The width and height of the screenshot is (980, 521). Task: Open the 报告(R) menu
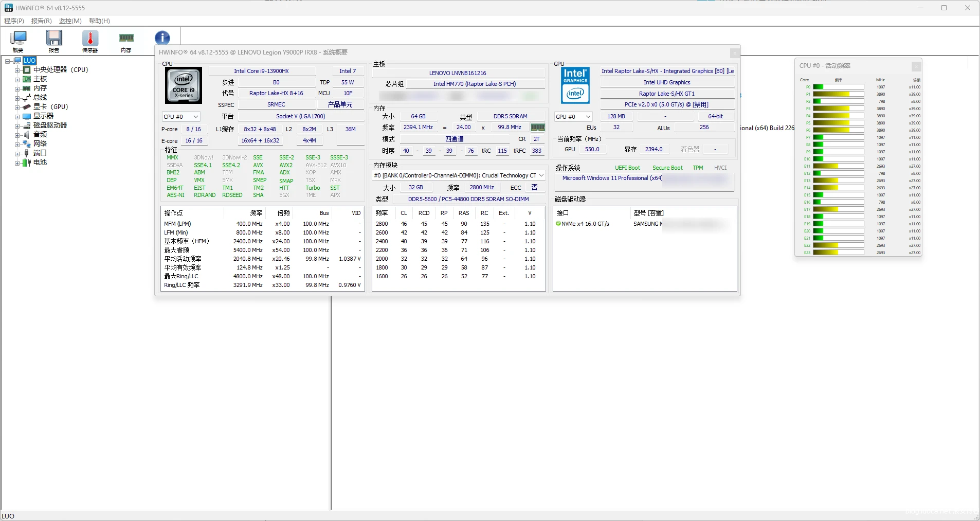tap(42, 21)
